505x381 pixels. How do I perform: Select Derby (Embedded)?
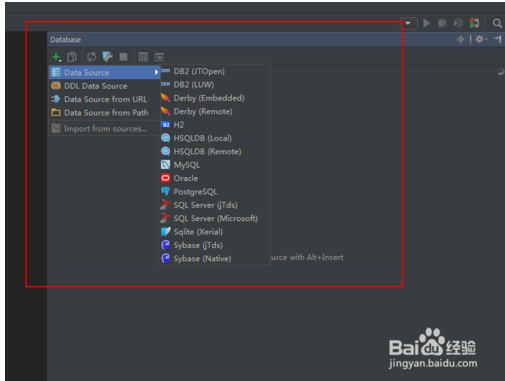[x=214, y=98]
